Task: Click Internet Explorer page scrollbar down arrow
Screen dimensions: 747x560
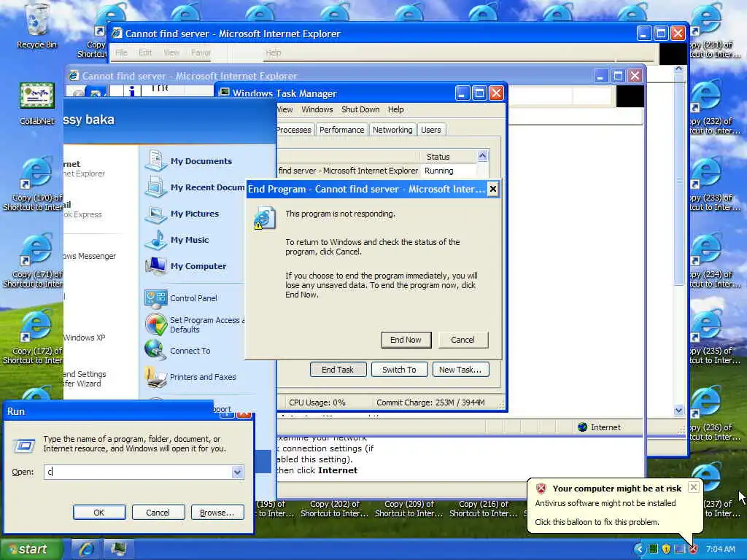Action: click(678, 411)
